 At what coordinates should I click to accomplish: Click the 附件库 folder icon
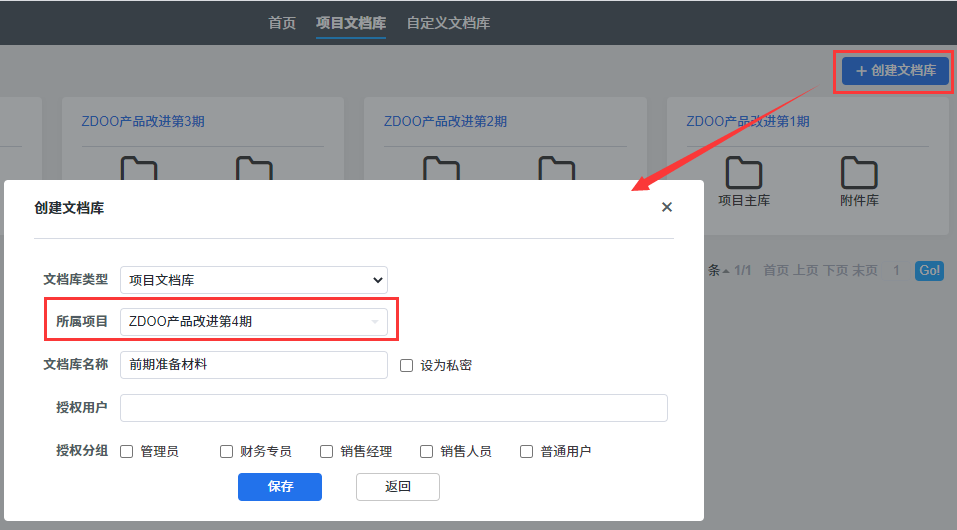859,174
